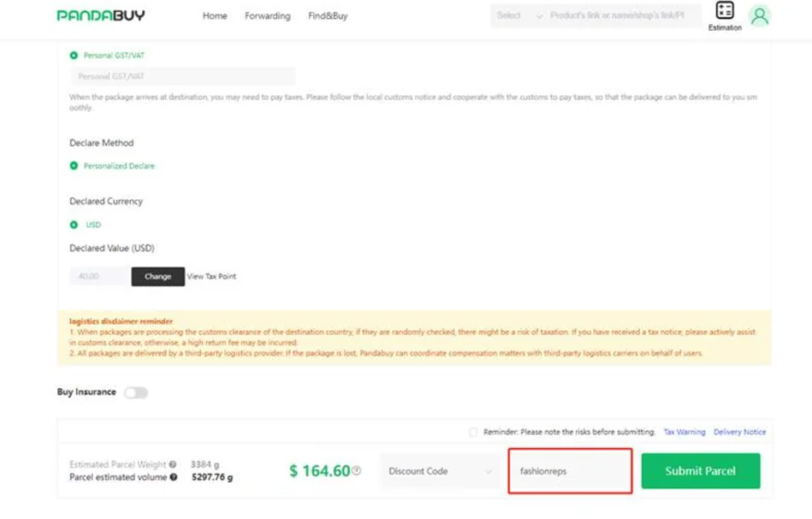812x519 pixels.
Task: Click the Submit Parcel button
Action: tap(700, 471)
